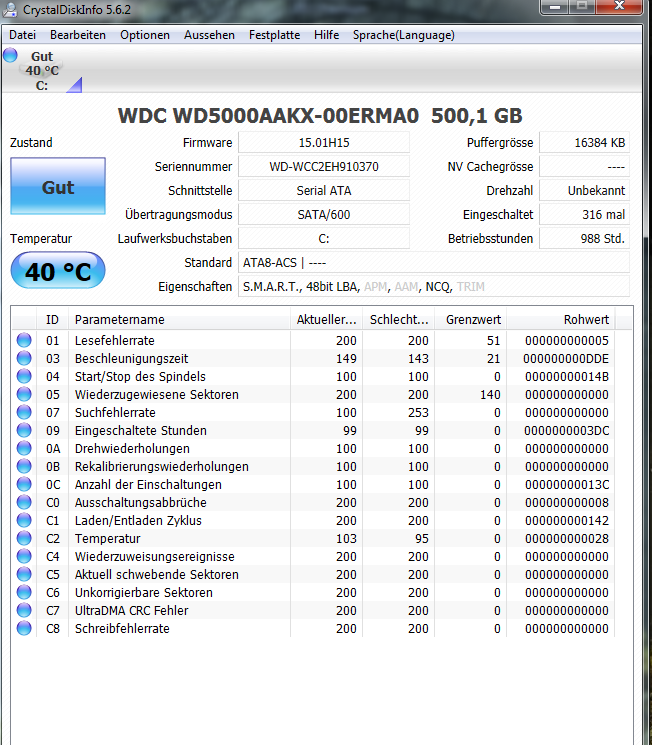
Task: Click the Eingeschaltet value 316 mal
Action: (585, 215)
